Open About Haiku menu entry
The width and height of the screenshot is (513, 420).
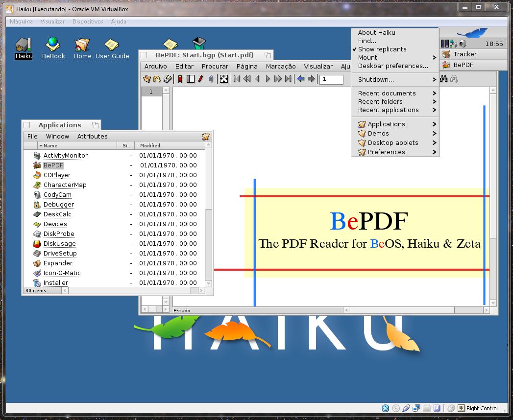tap(395, 33)
